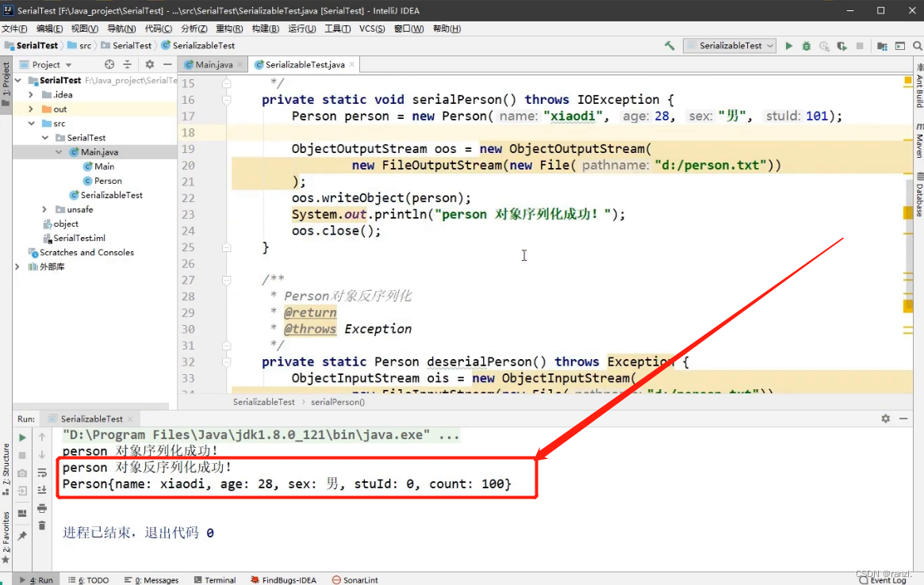Click the up arrow in Run console
924x585 pixels.
[x=42, y=437]
